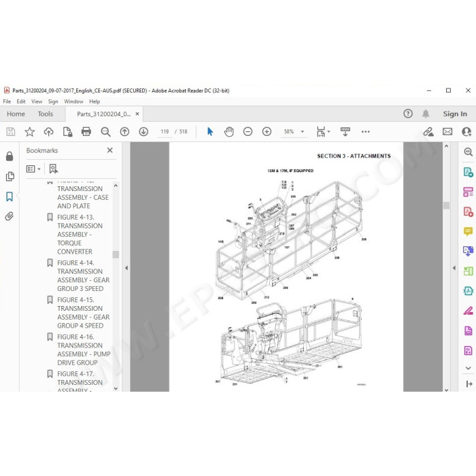This screenshot has height=476, width=476.
Task: Open bookmark Transmission Assembly Case and Plate
Action: point(83,197)
